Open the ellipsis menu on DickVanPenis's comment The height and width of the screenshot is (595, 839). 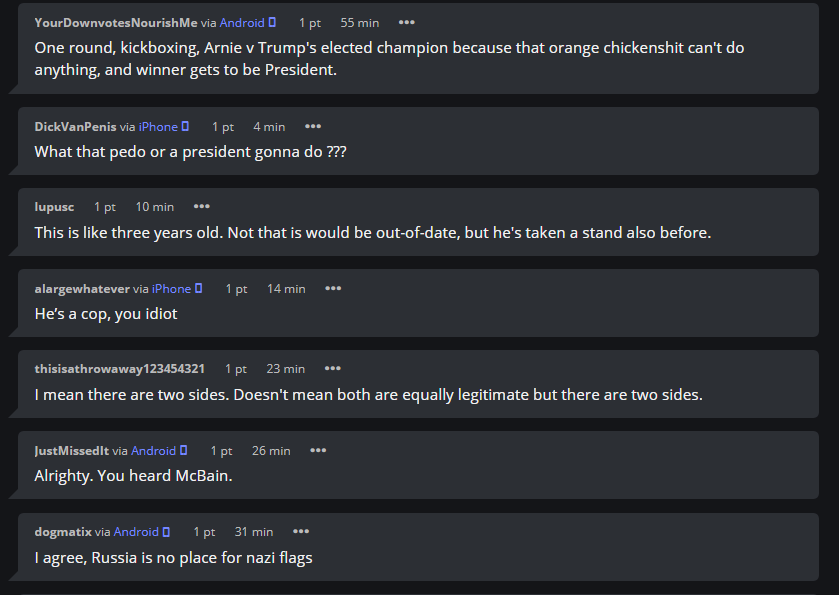click(313, 127)
